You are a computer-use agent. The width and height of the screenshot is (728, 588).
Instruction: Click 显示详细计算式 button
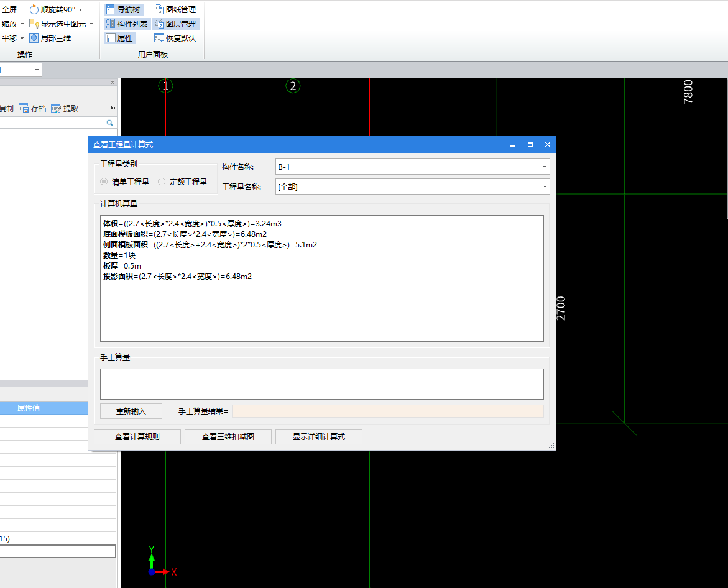click(318, 437)
